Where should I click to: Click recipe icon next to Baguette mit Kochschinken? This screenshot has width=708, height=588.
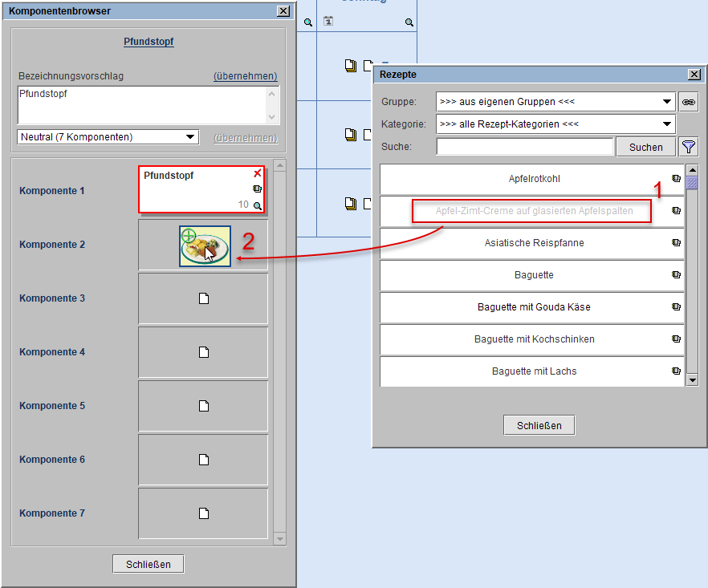click(x=676, y=339)
